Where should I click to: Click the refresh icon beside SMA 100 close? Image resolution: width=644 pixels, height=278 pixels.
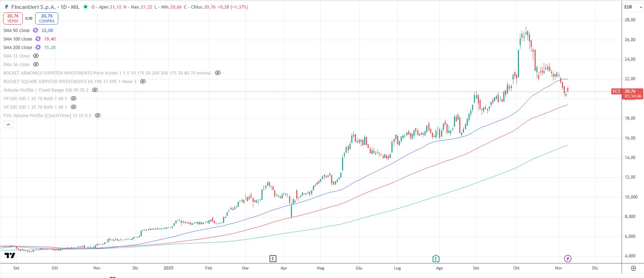point(38,39)
